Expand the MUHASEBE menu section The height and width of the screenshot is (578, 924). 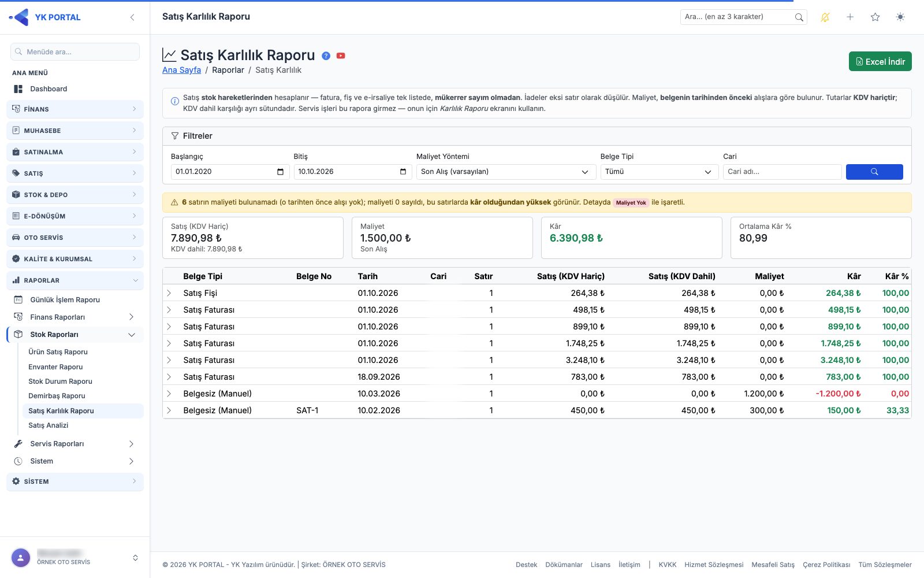(75, 131)
